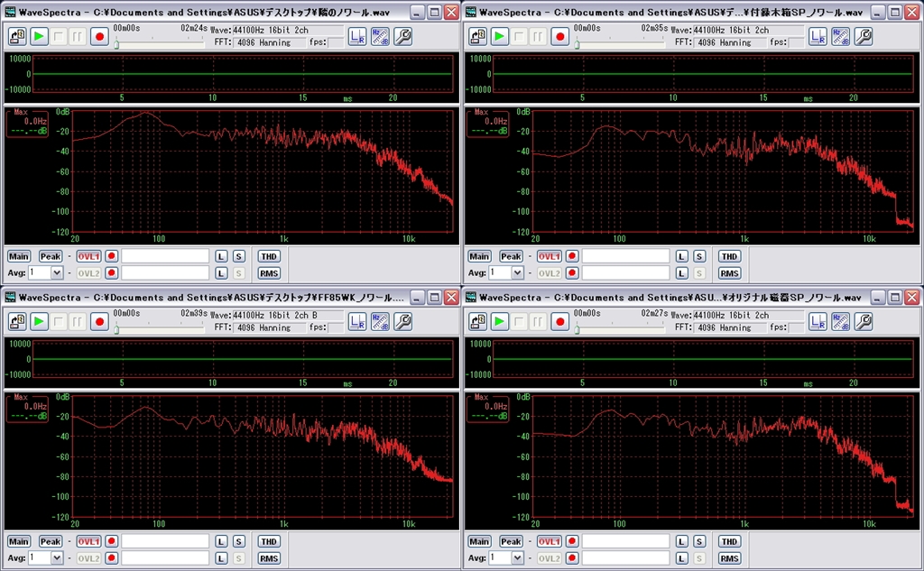
Task: Expand the Avg dropdown in the top-left window
Action: click(57, 272)
